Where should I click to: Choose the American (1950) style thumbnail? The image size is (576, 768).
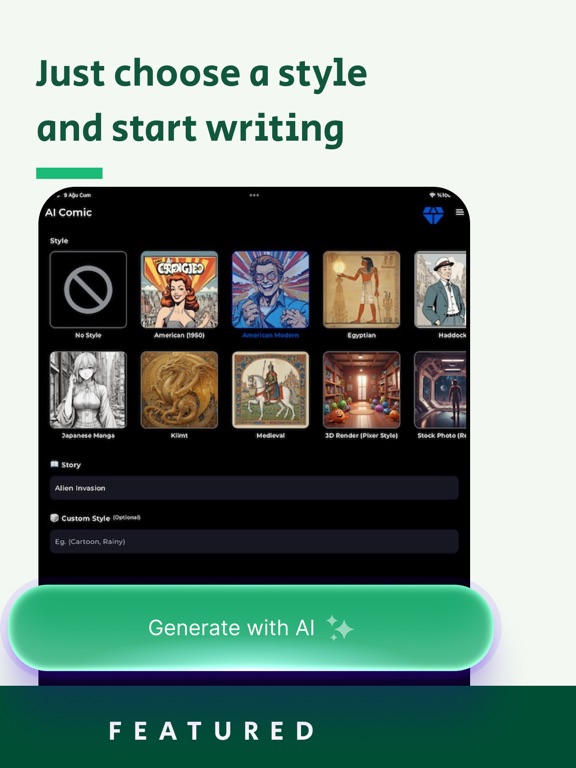coord(179,289)
